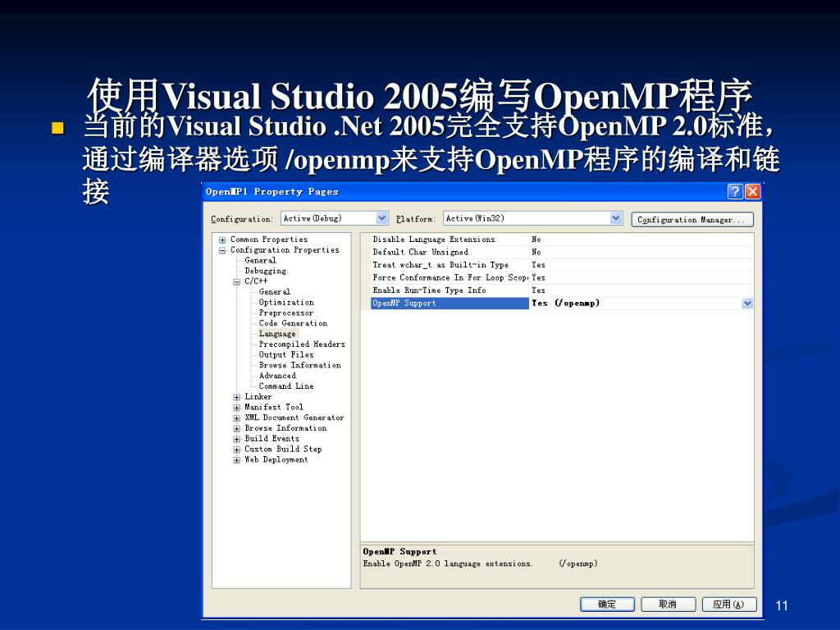
Task: Click the 取消 (Cancel) button
Action: [x=668, y=605]
